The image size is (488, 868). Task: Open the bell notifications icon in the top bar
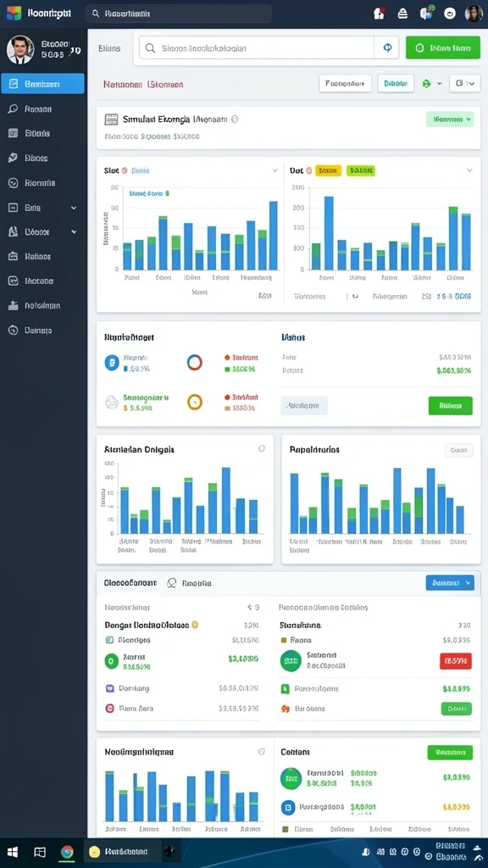click(x=402, y=14)
